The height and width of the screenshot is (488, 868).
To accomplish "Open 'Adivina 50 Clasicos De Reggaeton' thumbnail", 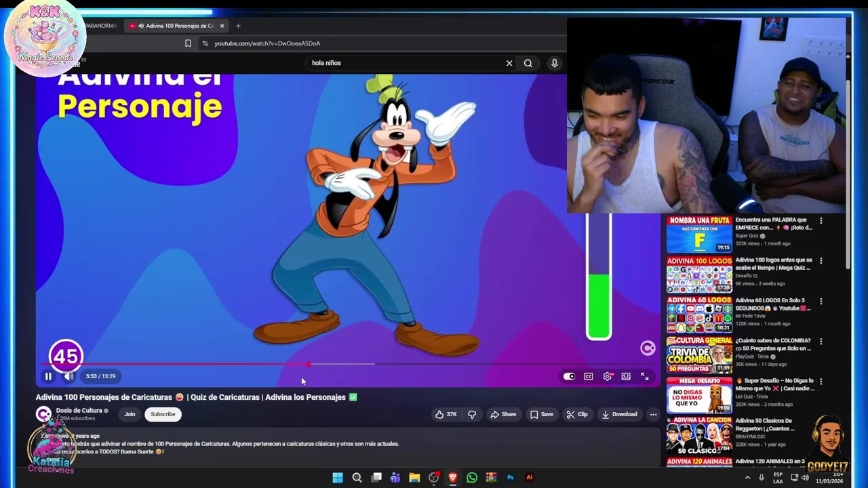I will pos(699,435).
